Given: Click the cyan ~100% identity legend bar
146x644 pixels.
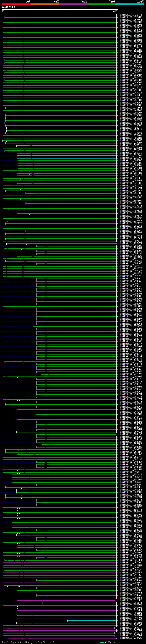Looking at the screenshot, I should (130, 4).
